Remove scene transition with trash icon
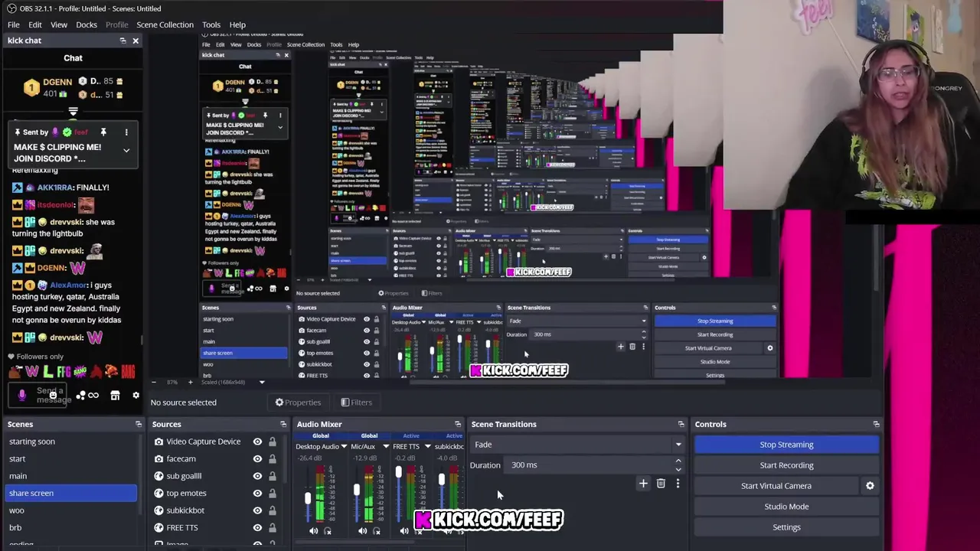This screenshot has width=980, height=551. [x=661, y=484]
